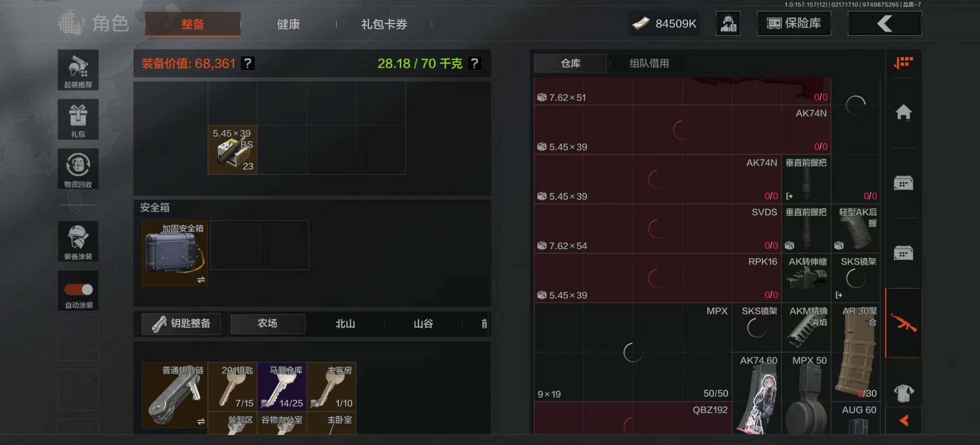Open the 礼包 gift box icon
This screenshot has width=980, height=445.
pyautogui.click(x=78, y=119)
